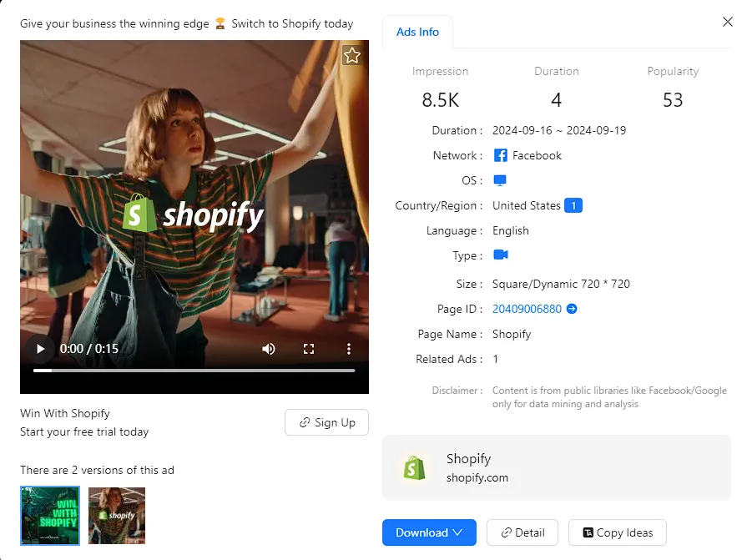Click the United States count badge

coord(573,205)
